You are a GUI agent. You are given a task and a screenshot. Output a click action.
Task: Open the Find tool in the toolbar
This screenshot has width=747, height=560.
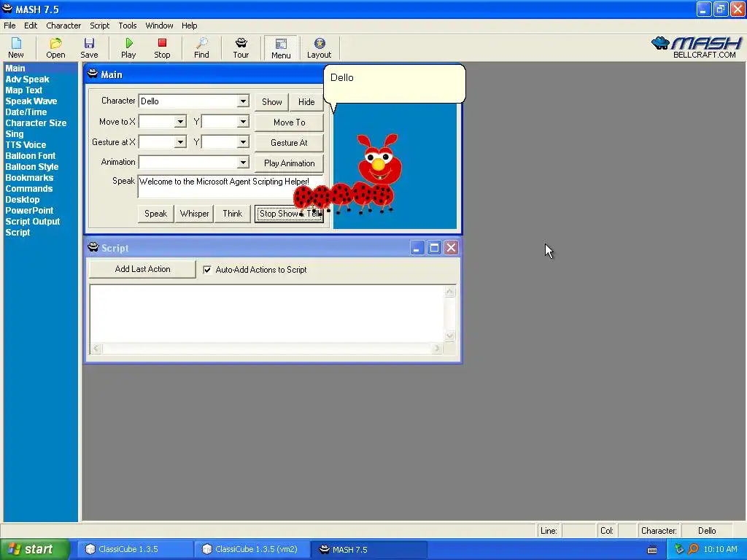201,47
